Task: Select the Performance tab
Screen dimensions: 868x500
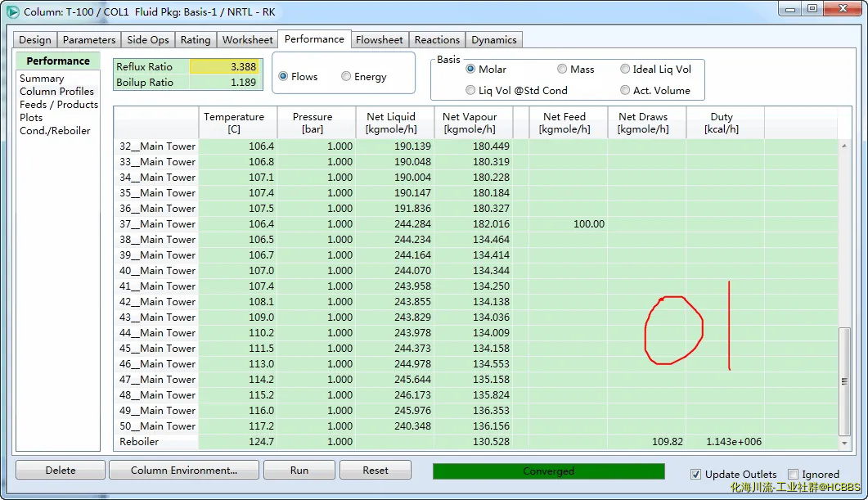Action: click(x=314, y=38)
